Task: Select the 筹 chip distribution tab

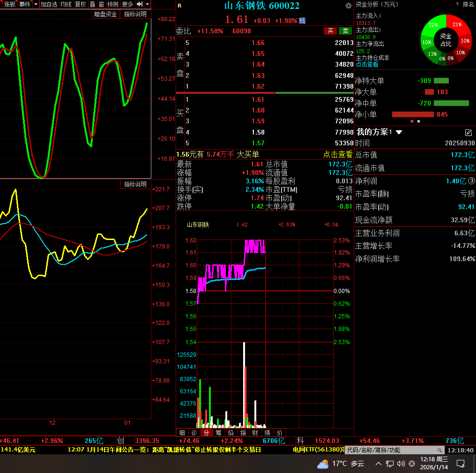Action: 219,433
